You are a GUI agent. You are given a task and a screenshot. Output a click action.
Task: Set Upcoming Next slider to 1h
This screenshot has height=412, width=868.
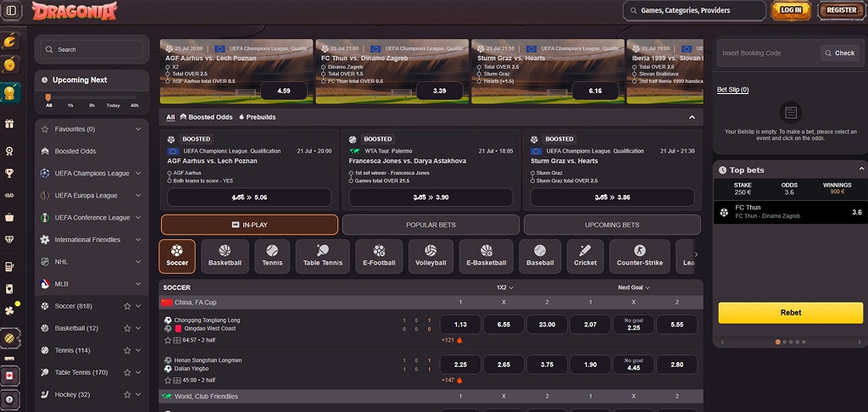point(70,105)
